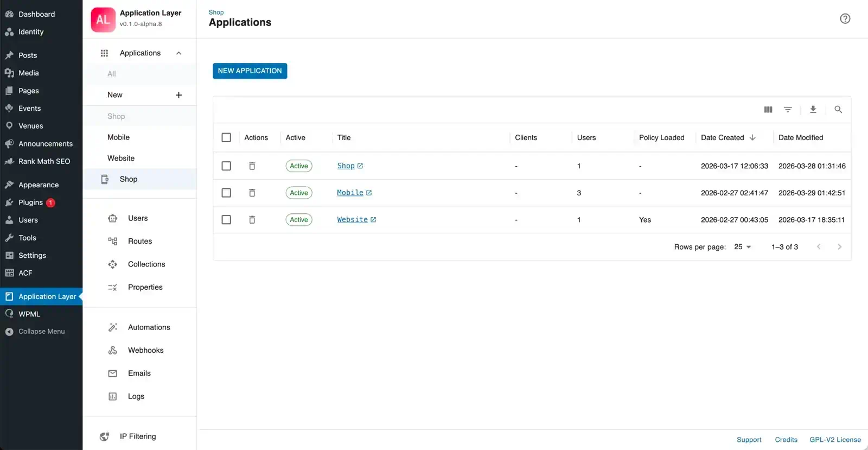Click the download export icon
This screenshot has height=450, width=868.
coord(813,110)
